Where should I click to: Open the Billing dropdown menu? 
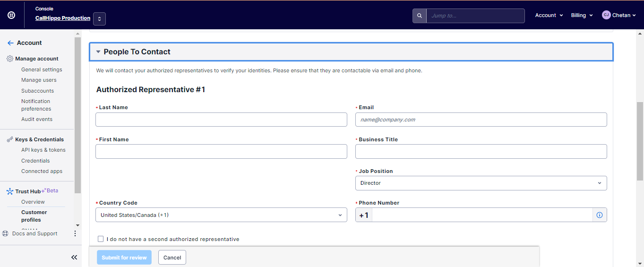point(582,15)
